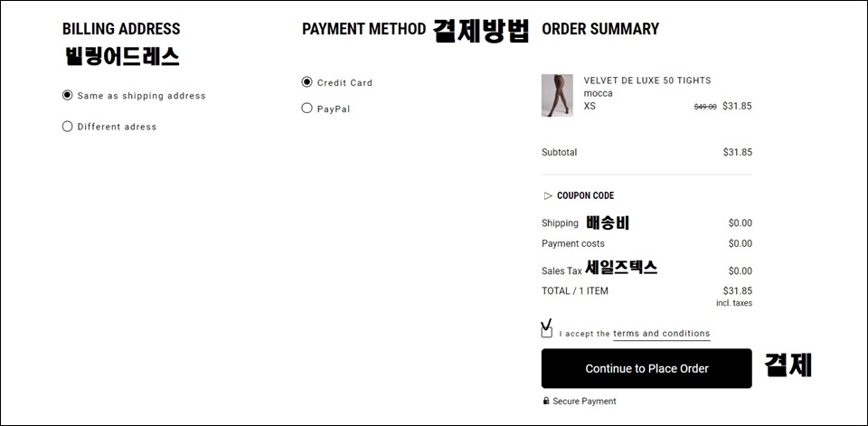
Task: Open the terms and conditions link
Action: pos(662,334)
